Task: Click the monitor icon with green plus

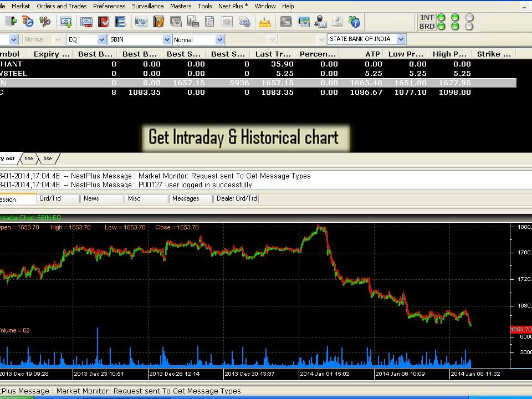Action: click(x=65, y=22)
